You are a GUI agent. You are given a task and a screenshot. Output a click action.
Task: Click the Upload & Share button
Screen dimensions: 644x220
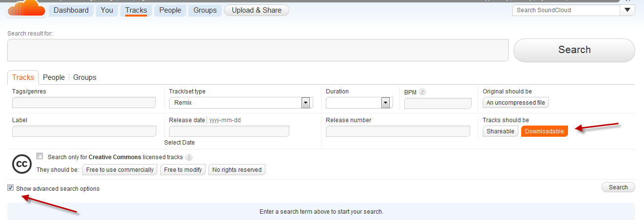[257, 10]
